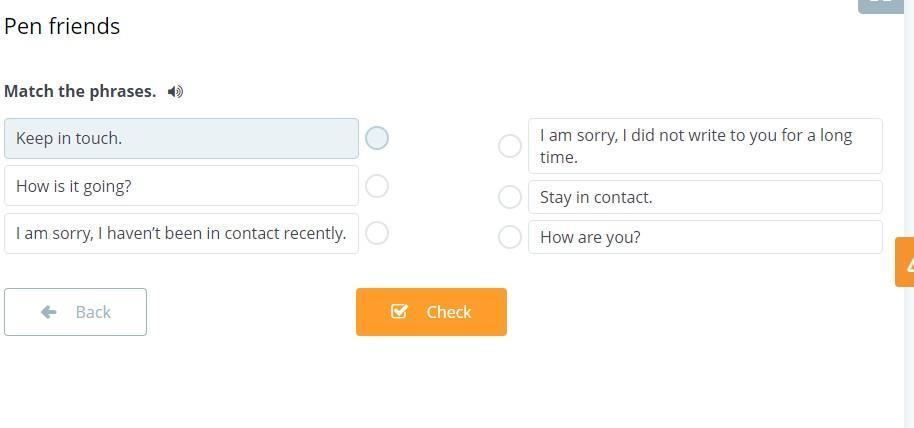Click the gray tab at top-right corner
This screenshot has width=914, height=428.
(881, 5)
